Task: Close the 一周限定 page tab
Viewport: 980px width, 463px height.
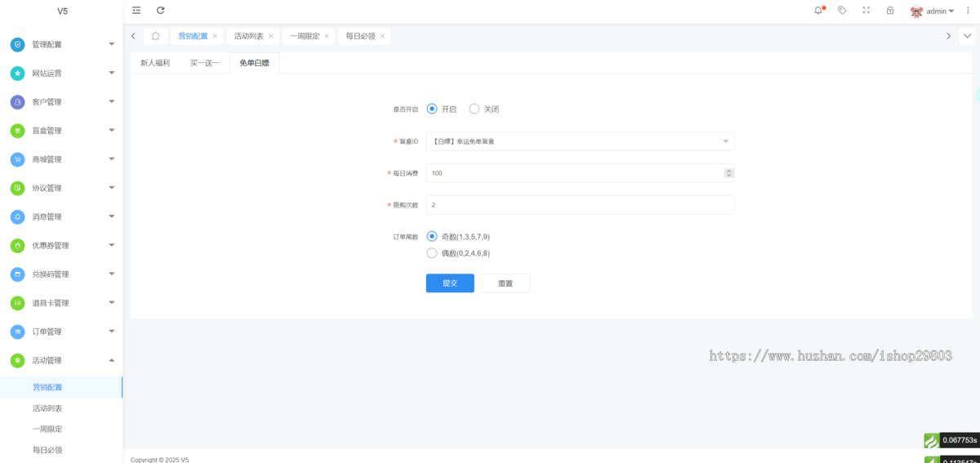Action: click(327, 36)
